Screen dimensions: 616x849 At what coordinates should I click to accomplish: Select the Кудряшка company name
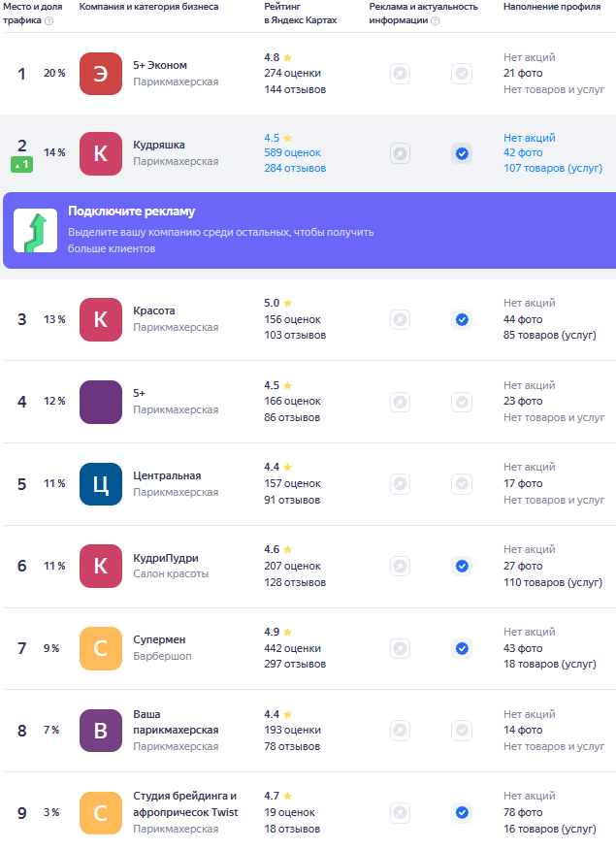coord(159,146)
